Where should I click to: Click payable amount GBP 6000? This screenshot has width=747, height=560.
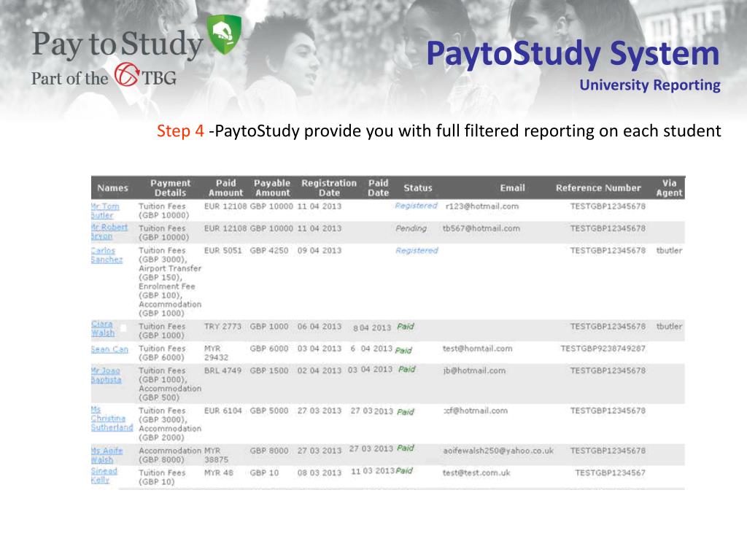(x=269, y=349)
